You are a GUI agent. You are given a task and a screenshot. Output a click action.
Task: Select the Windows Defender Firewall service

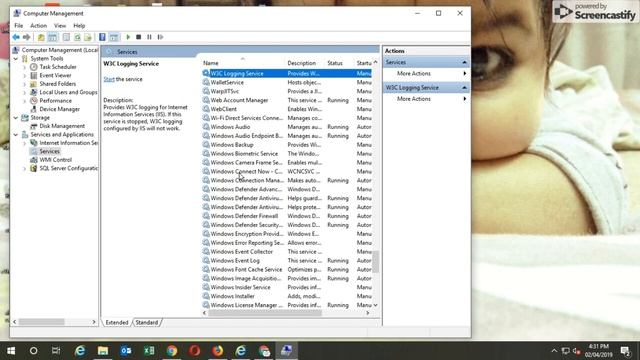point(287,216)
